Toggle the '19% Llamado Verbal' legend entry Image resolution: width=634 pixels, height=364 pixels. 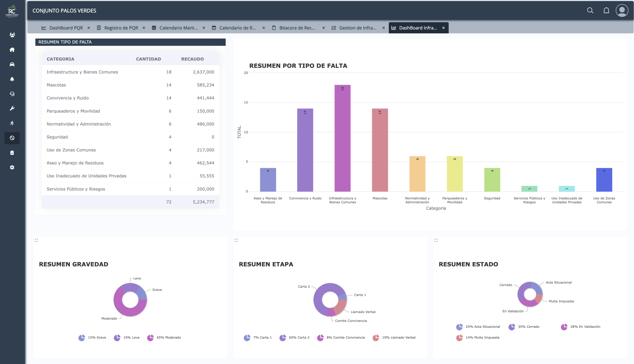[x=394, y=338]
